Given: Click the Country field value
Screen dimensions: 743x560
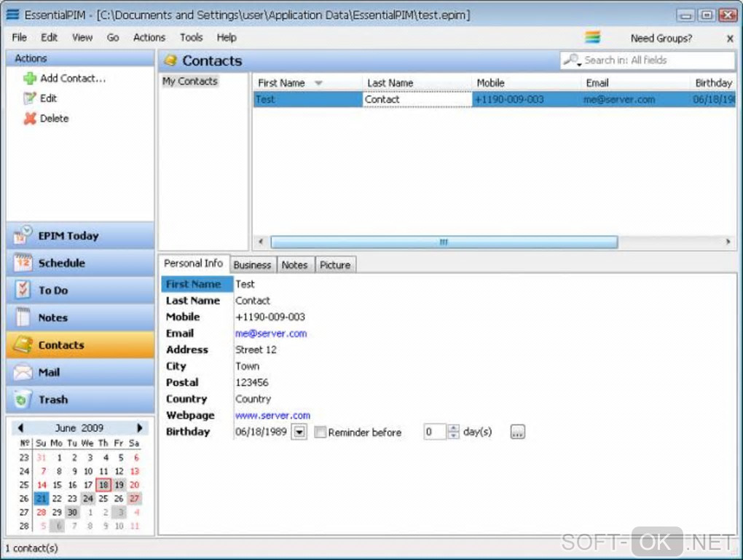Looking at the screenshot, I should coord(253,399).
